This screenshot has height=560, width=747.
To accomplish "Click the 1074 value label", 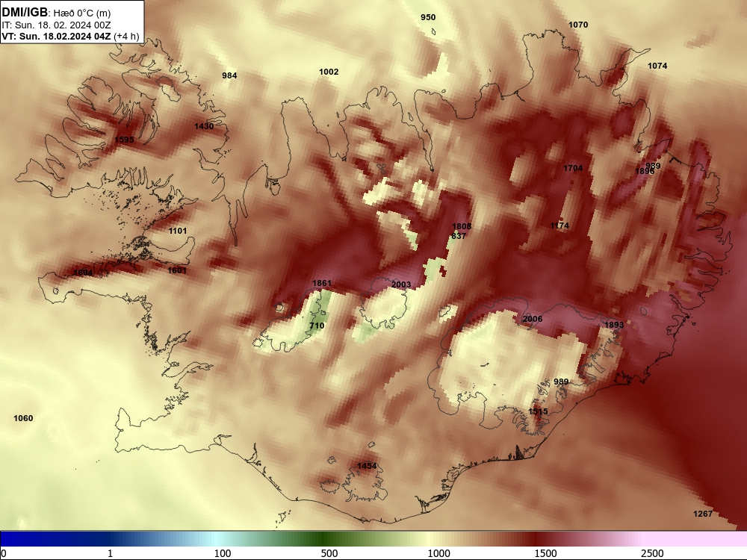I will click(657, 66).
